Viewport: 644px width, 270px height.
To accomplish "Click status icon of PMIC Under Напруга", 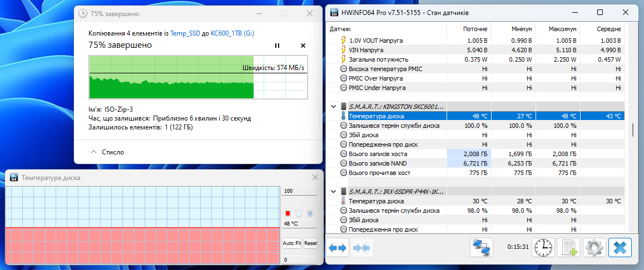I will pyautogui.click(x=344, y=88).
